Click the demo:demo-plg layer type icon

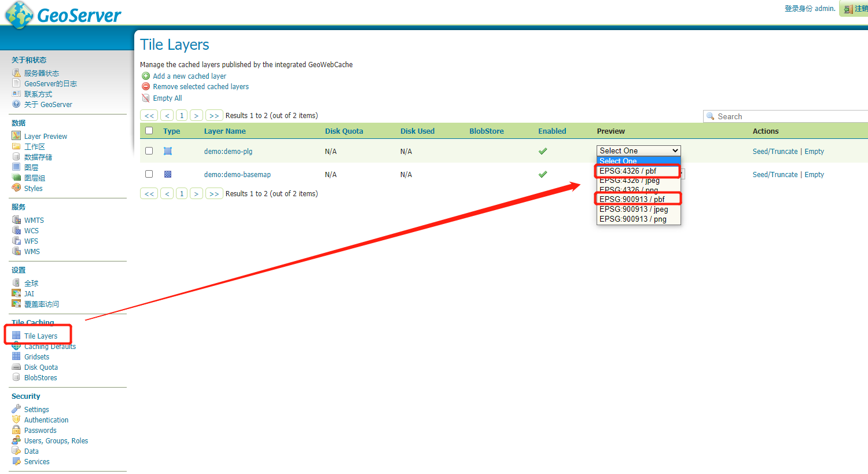click(x=168, y=151)
